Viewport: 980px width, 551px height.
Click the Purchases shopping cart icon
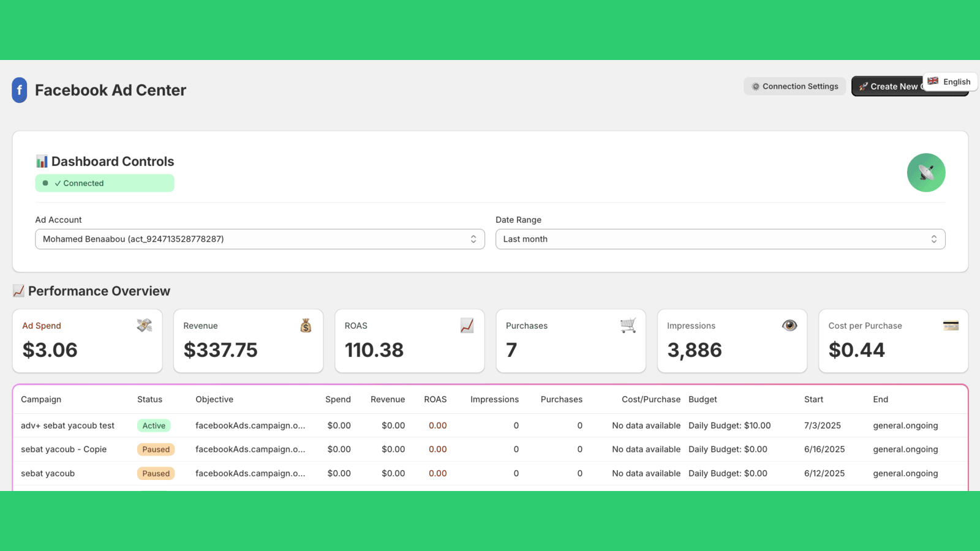pyautogui.click(x=628, y=326)
